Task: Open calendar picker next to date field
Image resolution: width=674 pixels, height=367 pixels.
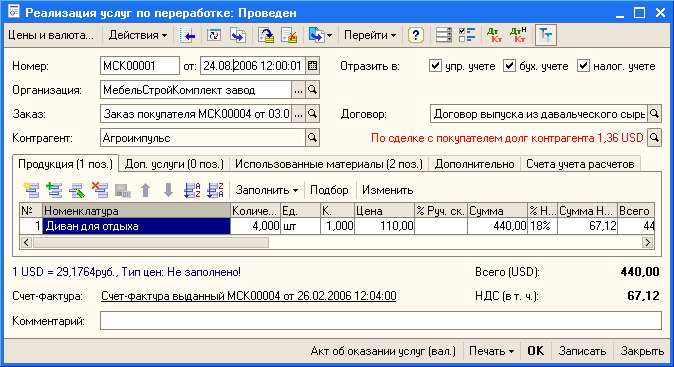Action: [x=313, y=66]
